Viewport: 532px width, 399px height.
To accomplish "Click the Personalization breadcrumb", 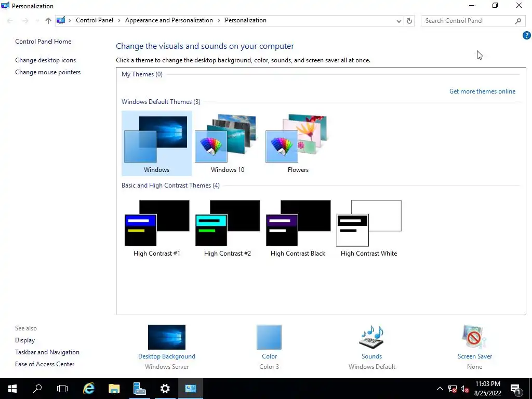I will [246, 20].
